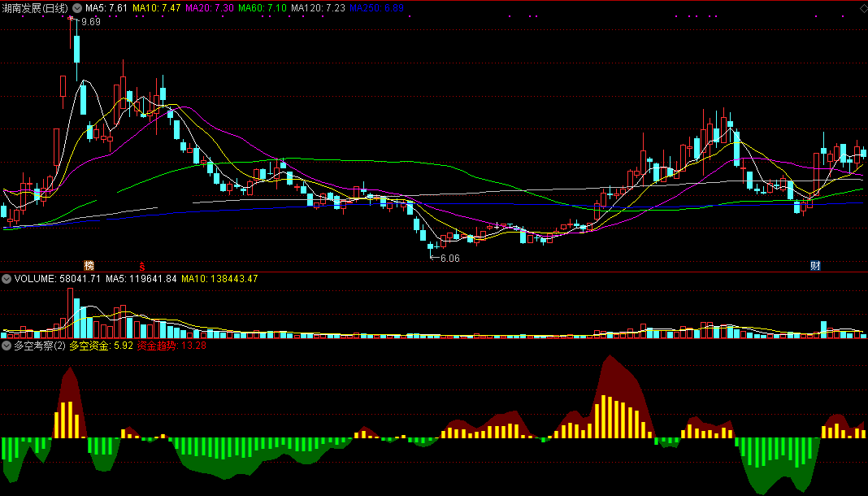Click the 财 financial report marker icon

click(815, 266)
